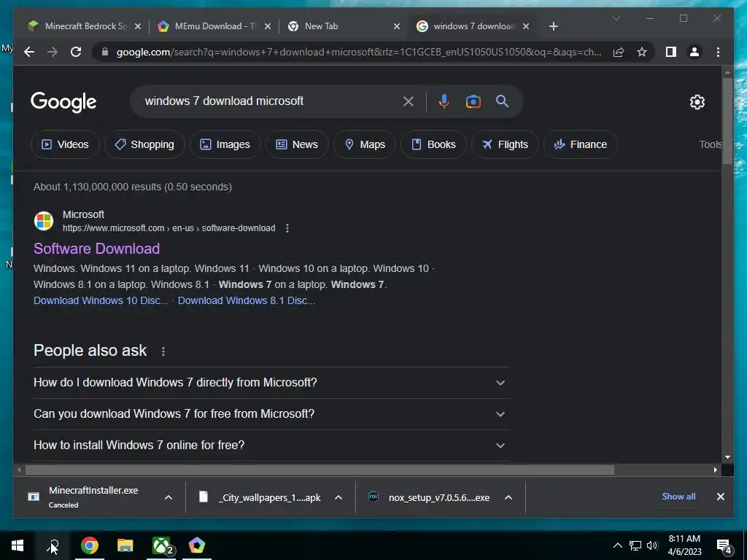Clear the Google search box text
This screenshot has width=747, height=560.
click(x=409, y=101)
